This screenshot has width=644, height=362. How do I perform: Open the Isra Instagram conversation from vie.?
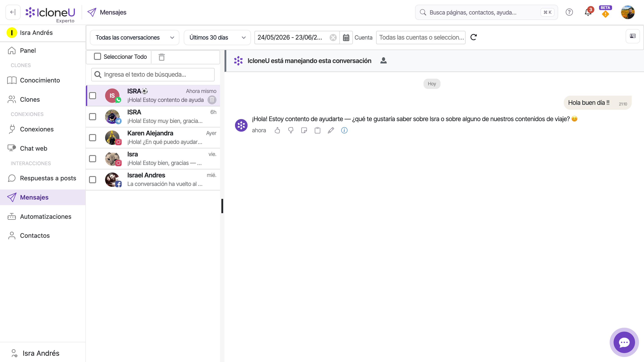[153, 159]
